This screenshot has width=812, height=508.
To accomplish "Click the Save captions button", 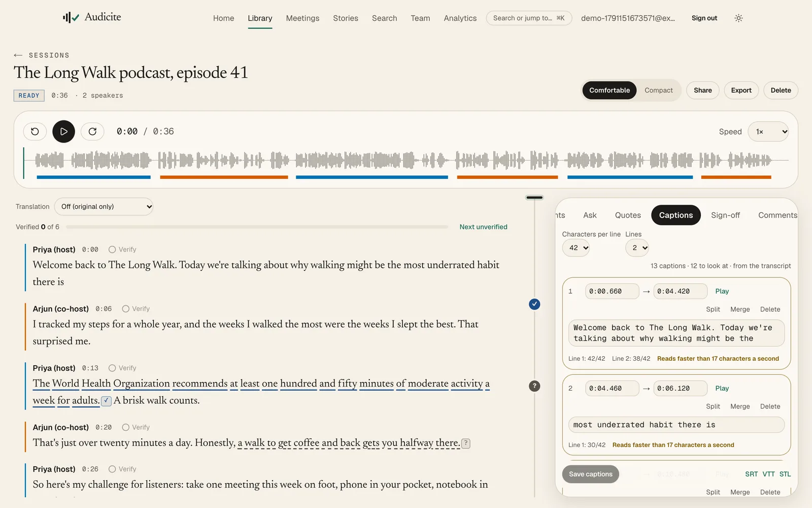I will point(590,474).
